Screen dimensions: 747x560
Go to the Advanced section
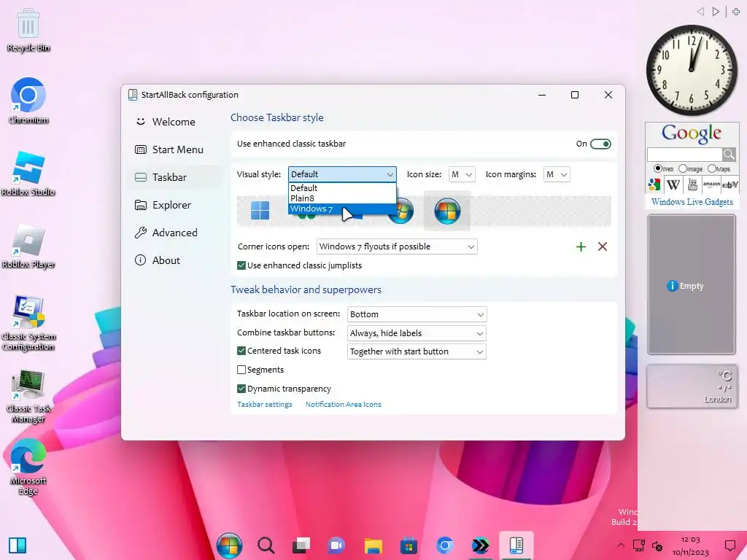point(174,233)
